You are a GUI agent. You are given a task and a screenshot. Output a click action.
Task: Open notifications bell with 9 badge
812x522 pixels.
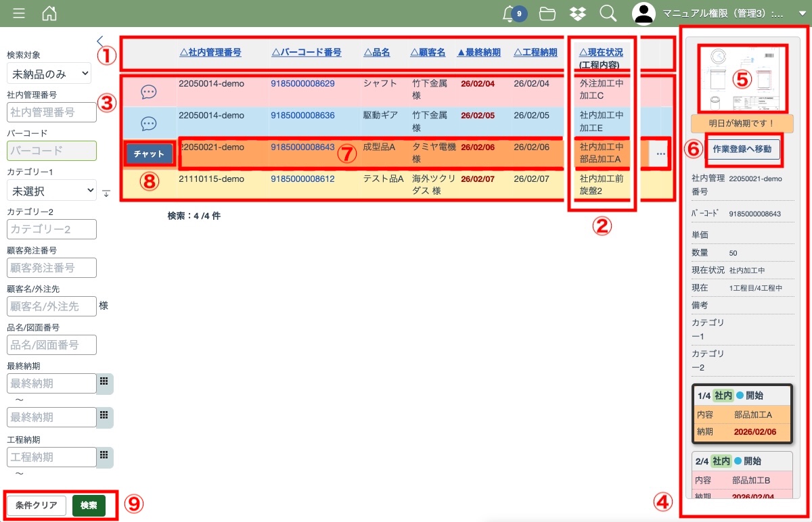coord(510,13)
